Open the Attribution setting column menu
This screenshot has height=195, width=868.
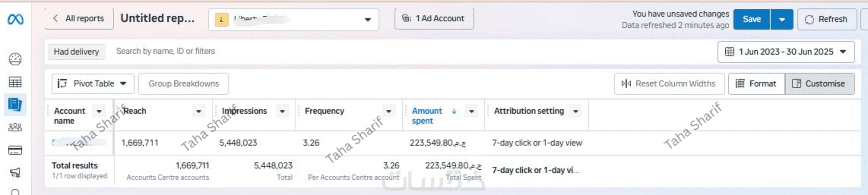coord(576,111)
